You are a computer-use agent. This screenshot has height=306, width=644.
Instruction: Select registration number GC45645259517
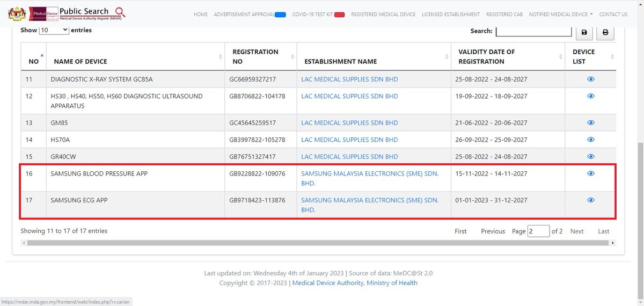tap(252, 123)
